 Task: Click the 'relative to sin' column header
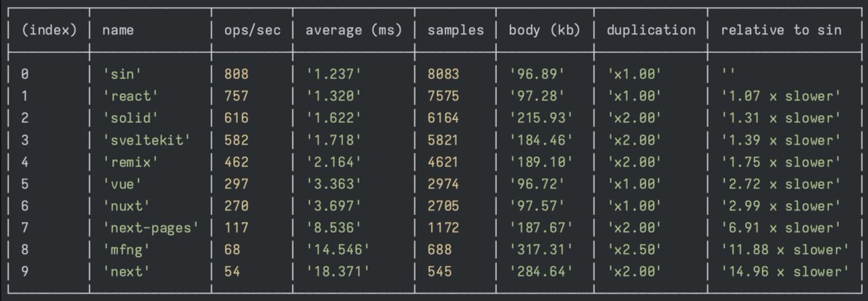(780, 30)
